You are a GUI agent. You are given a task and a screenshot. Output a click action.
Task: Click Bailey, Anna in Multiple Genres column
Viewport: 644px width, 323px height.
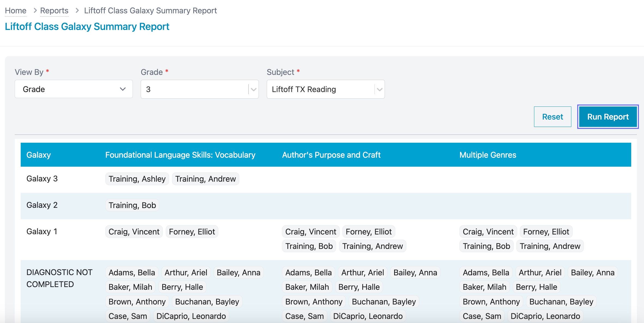click(x=593, y=272)
